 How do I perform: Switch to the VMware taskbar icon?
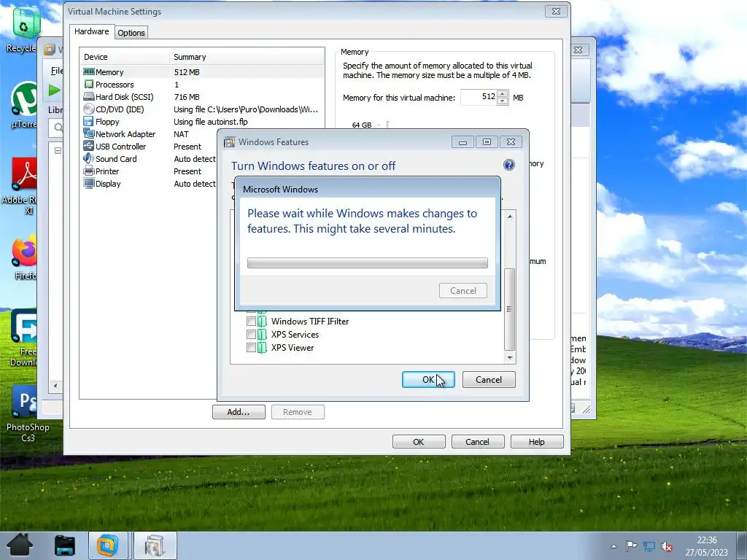(x=108, y=545)
